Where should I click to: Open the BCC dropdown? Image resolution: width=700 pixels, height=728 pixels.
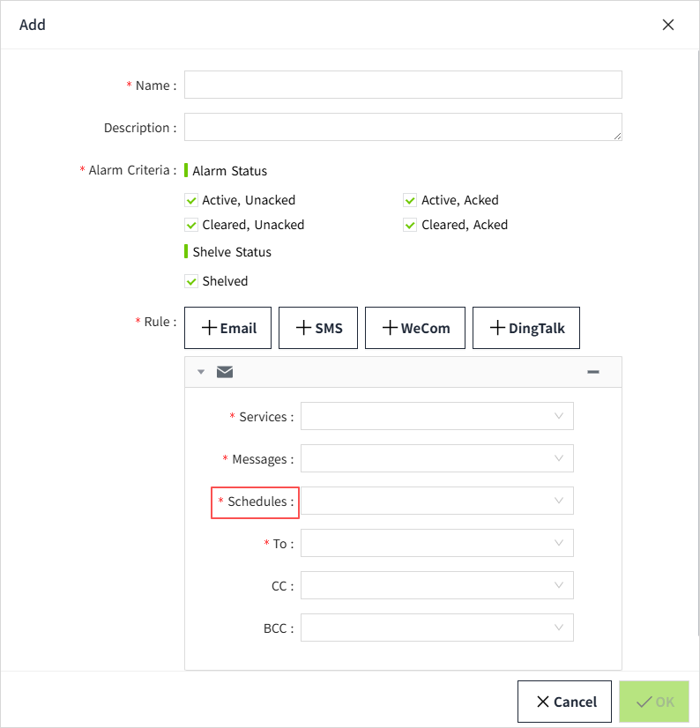[x=436, y=628]
